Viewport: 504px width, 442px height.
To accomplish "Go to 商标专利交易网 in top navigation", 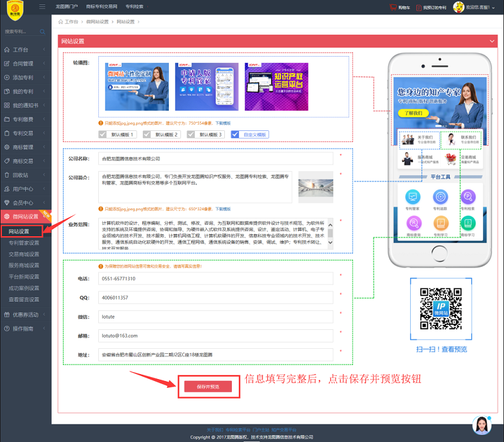I will [x=100, y=7].
